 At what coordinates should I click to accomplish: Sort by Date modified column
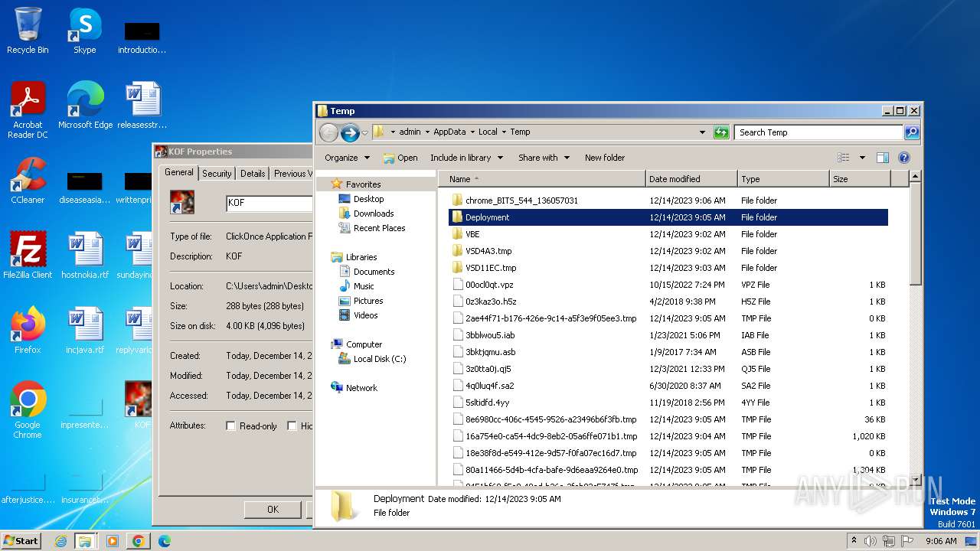691,179
